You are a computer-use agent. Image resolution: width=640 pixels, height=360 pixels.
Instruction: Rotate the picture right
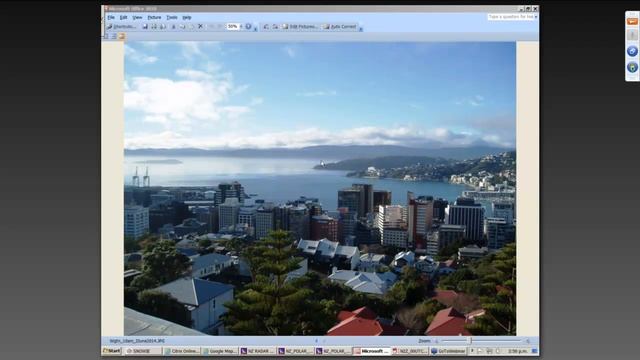[x=275, y=27]
